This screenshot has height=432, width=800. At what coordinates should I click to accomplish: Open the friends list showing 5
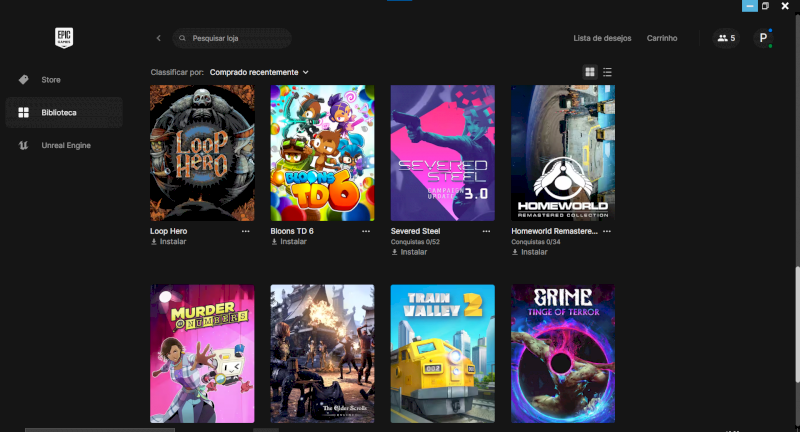726,38
